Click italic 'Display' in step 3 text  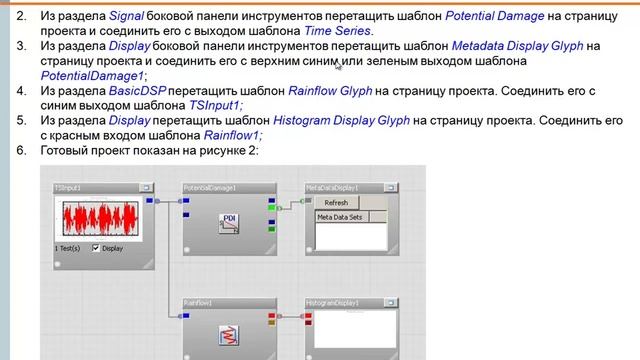(130, 46)
